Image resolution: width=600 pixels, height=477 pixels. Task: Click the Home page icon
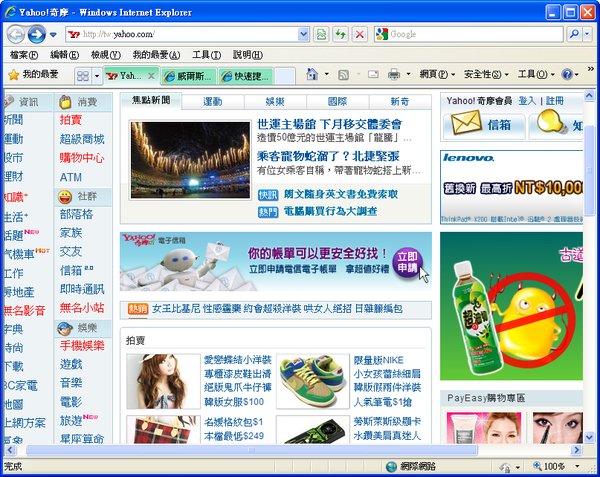[x=312, y=74]
